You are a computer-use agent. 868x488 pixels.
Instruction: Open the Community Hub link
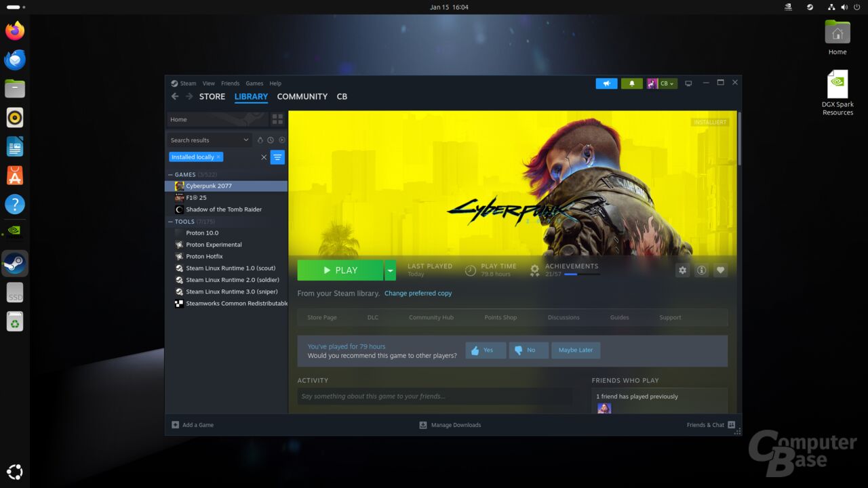(x=431, y=317)
